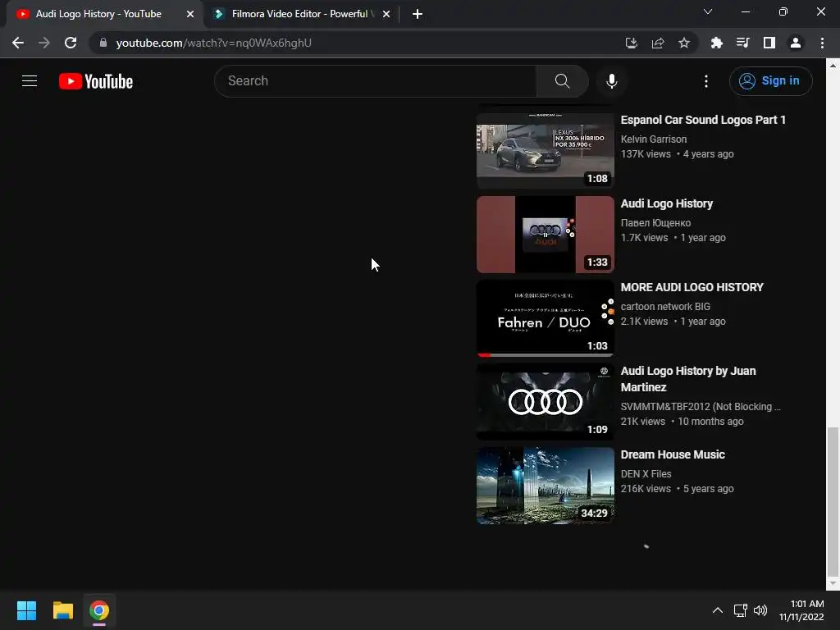Open a new browser tab
This screenshot has width=840, height=630.
pos(418,14)
